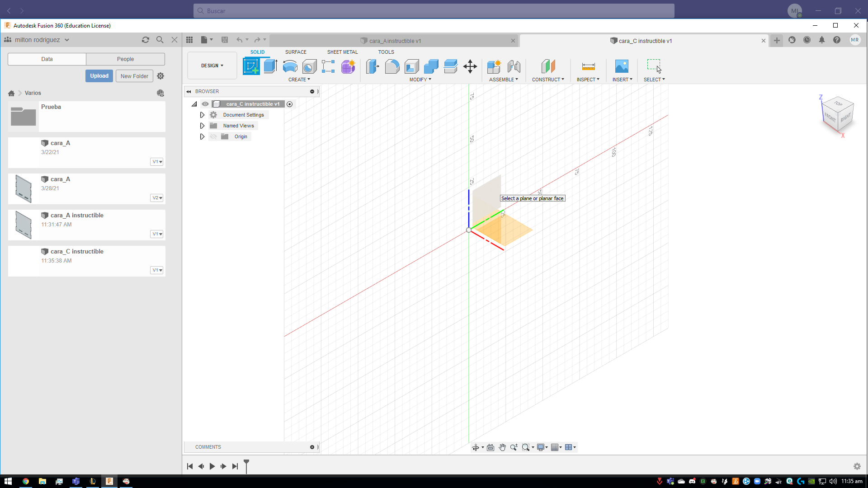Open the INSPECT dropdown menu

point(588,80)
